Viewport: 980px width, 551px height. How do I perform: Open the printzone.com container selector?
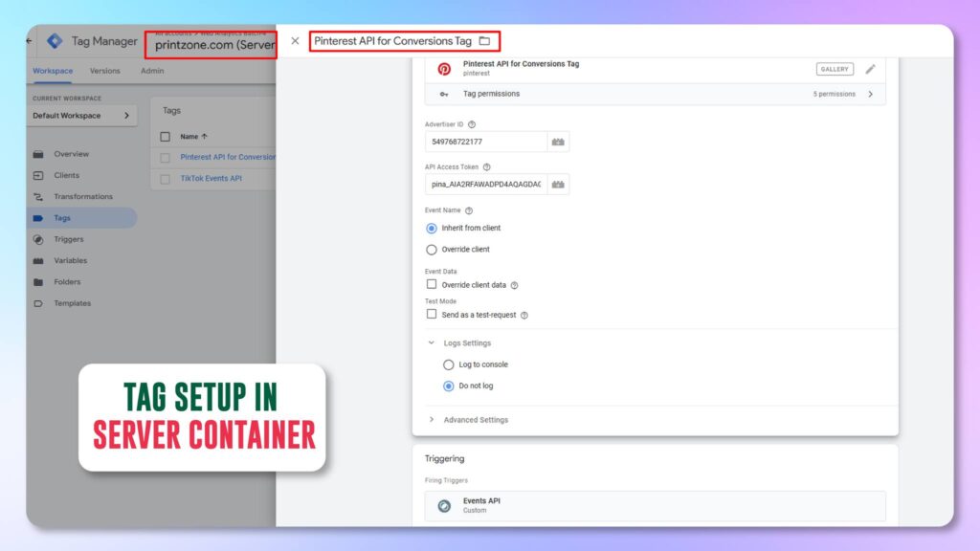(214, 45)
